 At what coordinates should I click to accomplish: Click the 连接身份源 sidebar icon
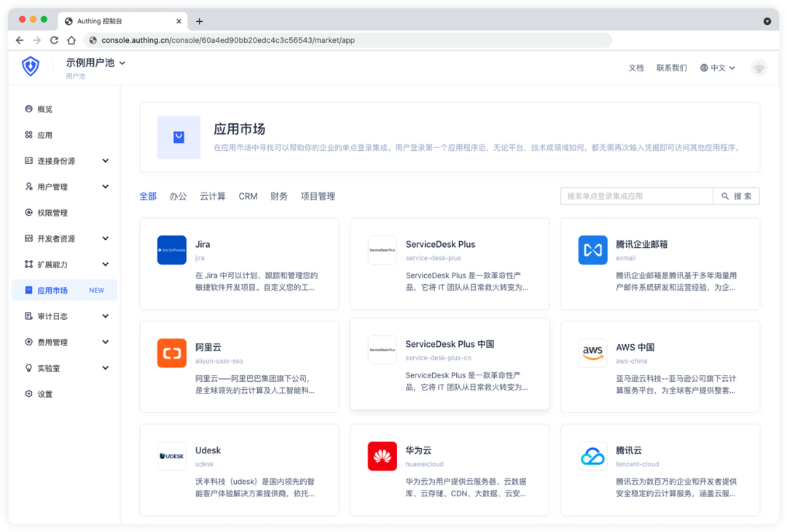(28, 160)
